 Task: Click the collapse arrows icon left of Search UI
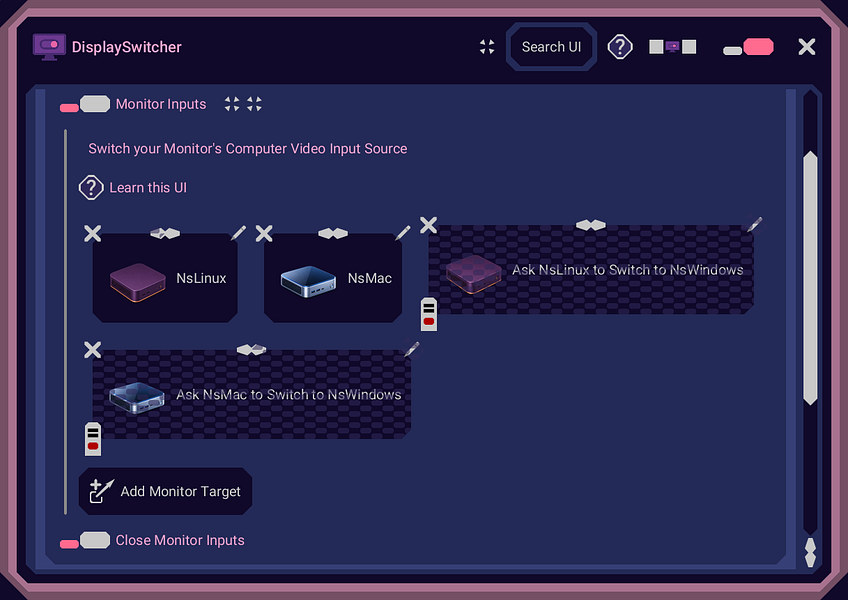pyautogui.click(x=487, y=47)
